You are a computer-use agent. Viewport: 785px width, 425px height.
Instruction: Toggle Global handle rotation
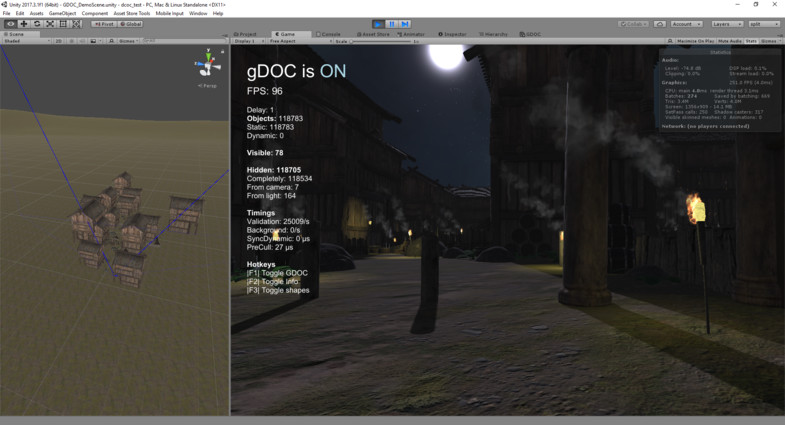pos(131,24)
